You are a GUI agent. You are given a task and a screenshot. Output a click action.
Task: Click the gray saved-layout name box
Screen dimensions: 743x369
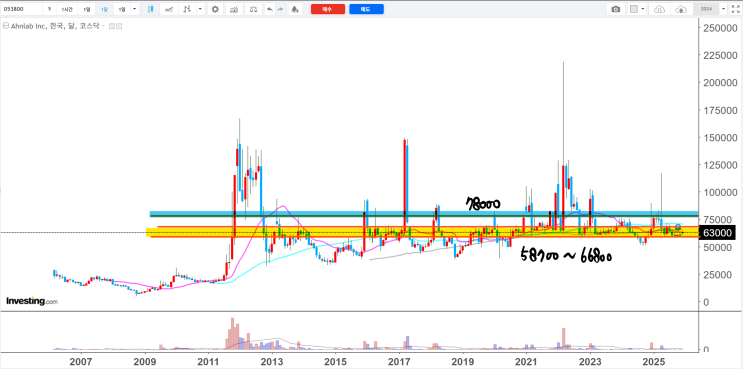coord(706,9)
